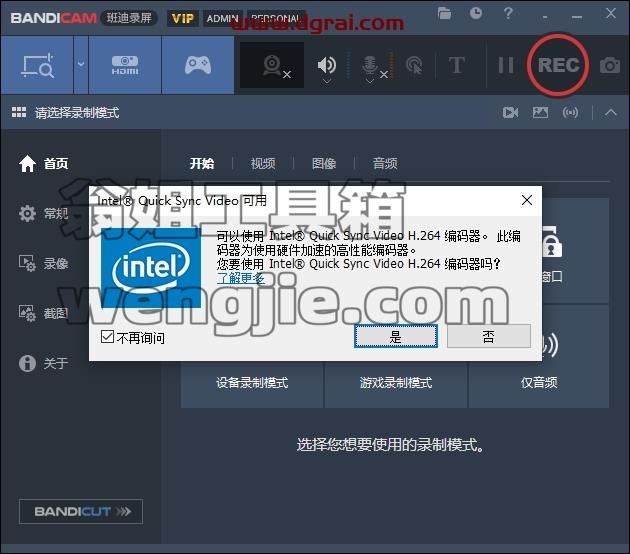Open the 了解更多 link
Screen dimensions: 630x554
[241, 278]
